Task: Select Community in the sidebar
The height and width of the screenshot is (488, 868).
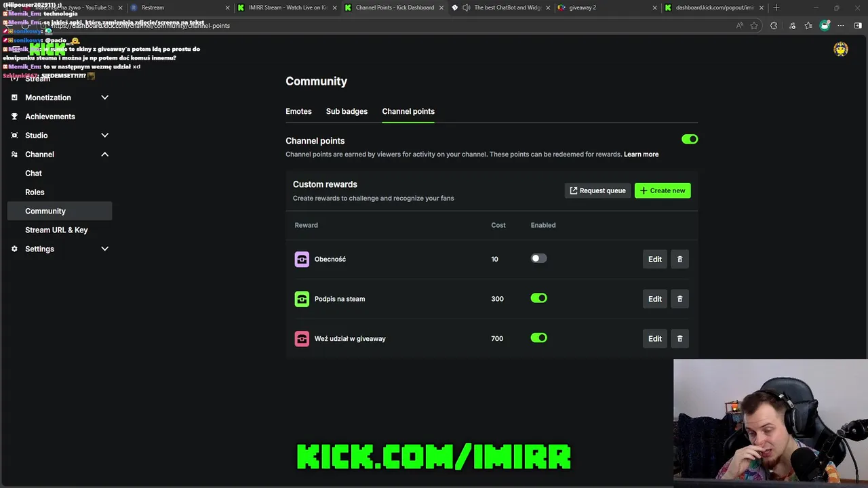Action: click(x=59, y=211)
